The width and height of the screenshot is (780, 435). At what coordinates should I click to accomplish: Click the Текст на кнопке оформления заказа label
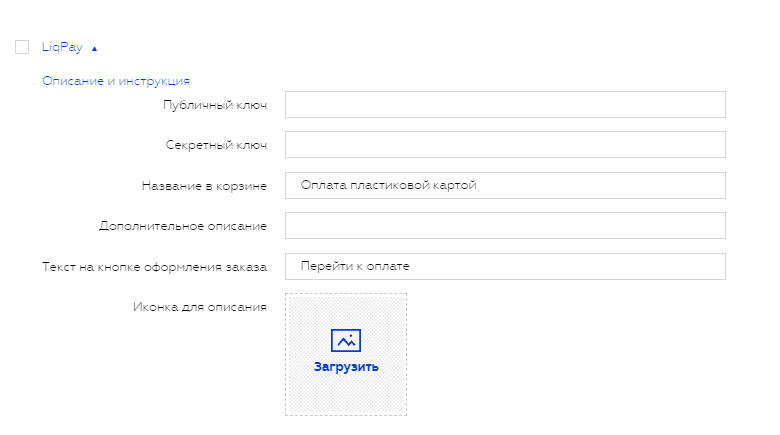155,267
